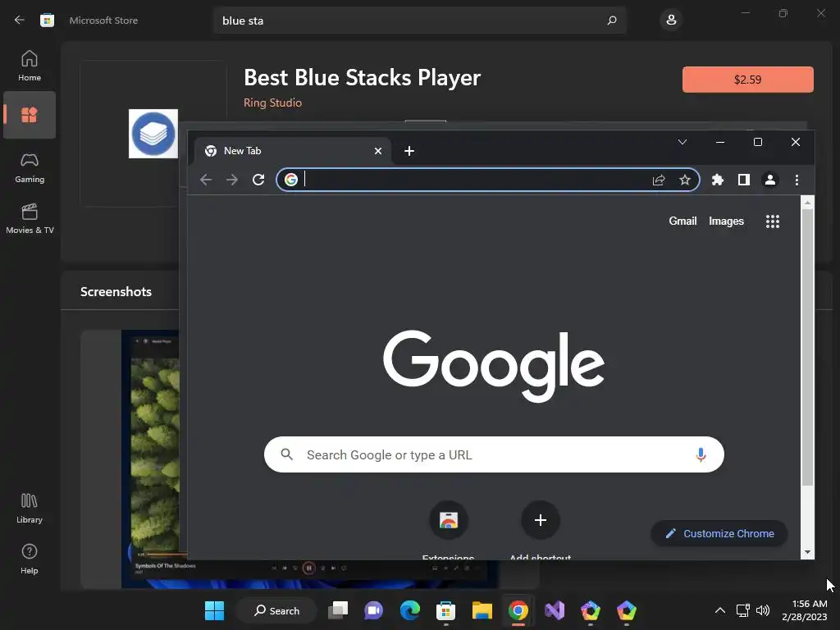Go back in Microsoft Store
Image resolution: width=840 pixels, height=630 pixels.
(x=20, y=21)
